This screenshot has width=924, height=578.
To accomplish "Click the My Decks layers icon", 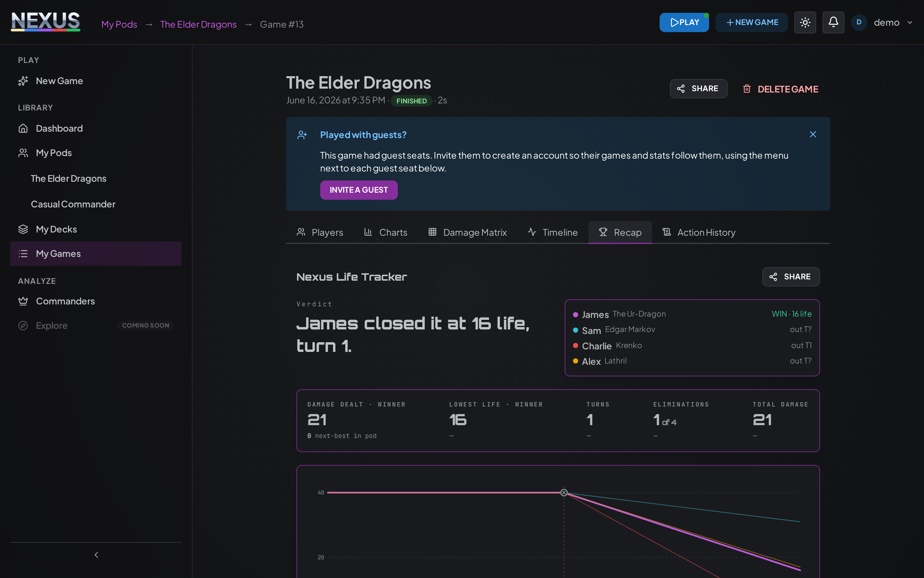I will [23, 229].
